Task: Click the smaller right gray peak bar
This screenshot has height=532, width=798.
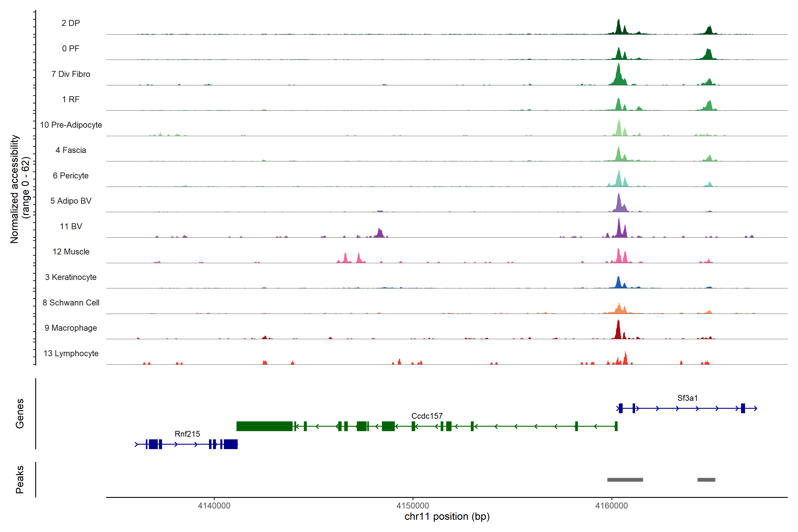Action: coord(706,480)
